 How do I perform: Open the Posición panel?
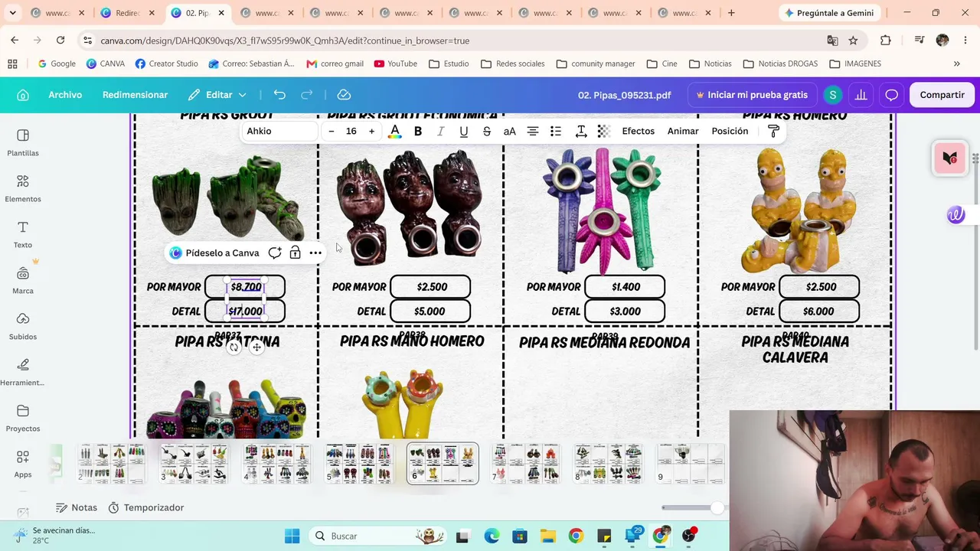(730, 132)
